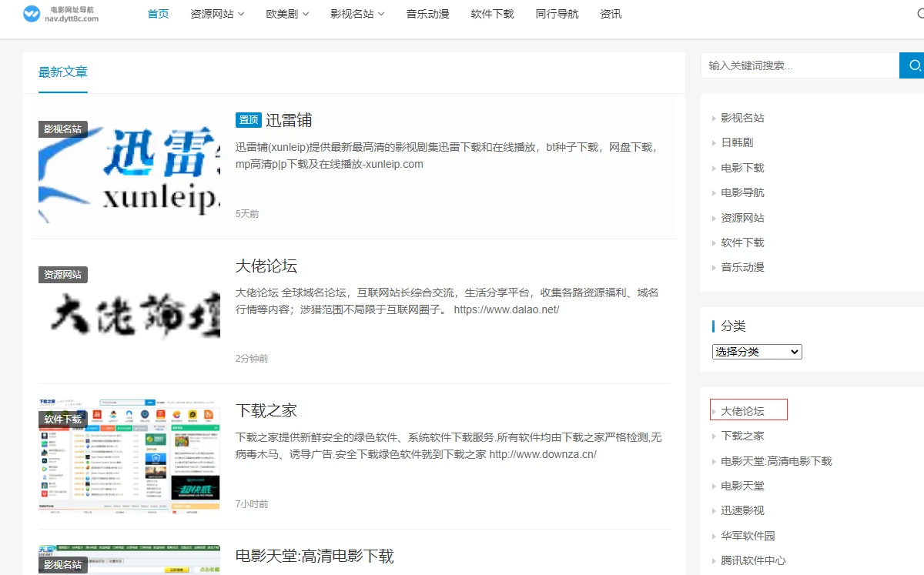The width and height of the screenshot is (924, 575).
Task: Open the 迅雷铺 article title
Action: point(289,120)
